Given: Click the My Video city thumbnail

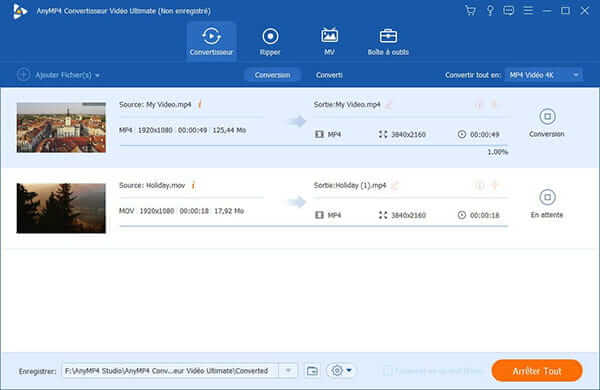Looking at the screenshot, I should [x=61, y=127].
